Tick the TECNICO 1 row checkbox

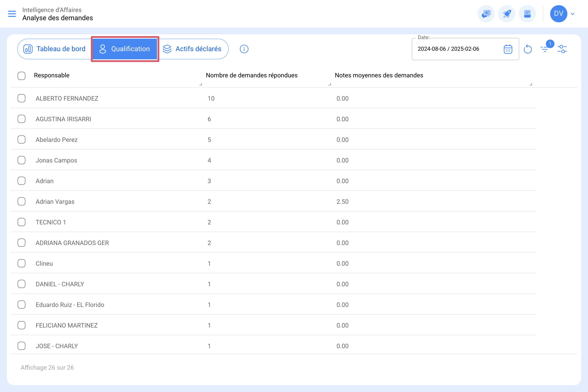[x=21, y=222]
